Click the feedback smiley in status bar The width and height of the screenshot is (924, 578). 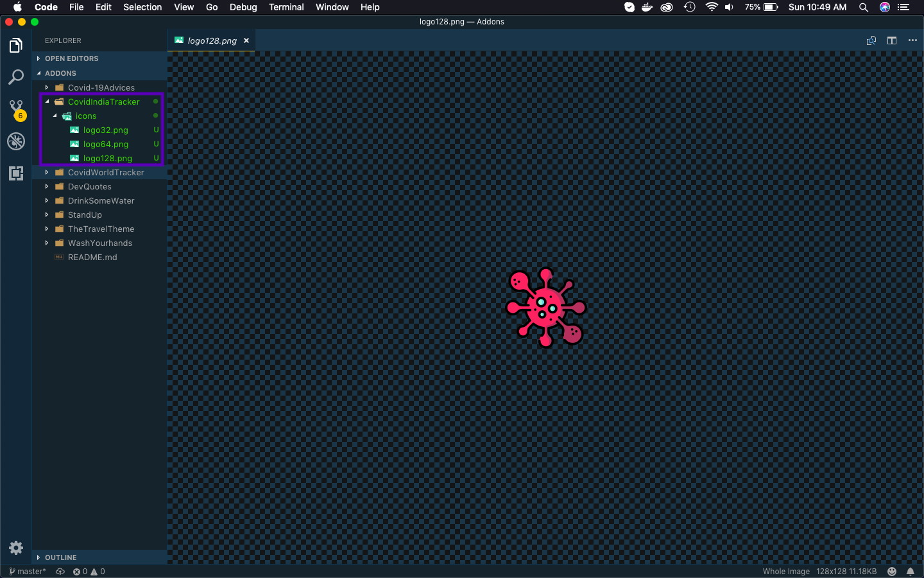click(x=892, y=572)
